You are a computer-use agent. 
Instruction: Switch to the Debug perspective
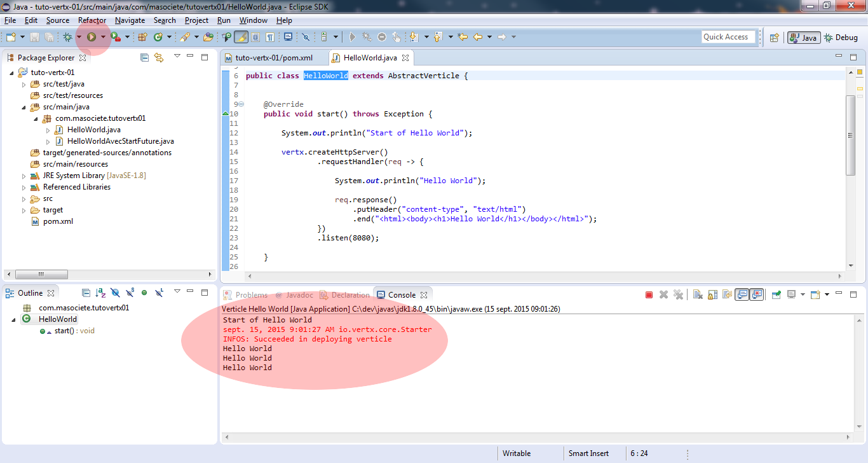pos(841,38)
